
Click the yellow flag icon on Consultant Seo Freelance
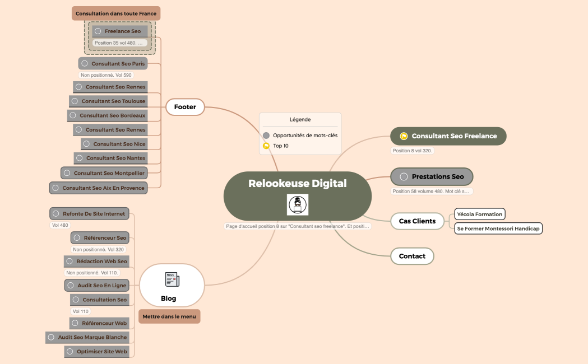tap(404, 136)
